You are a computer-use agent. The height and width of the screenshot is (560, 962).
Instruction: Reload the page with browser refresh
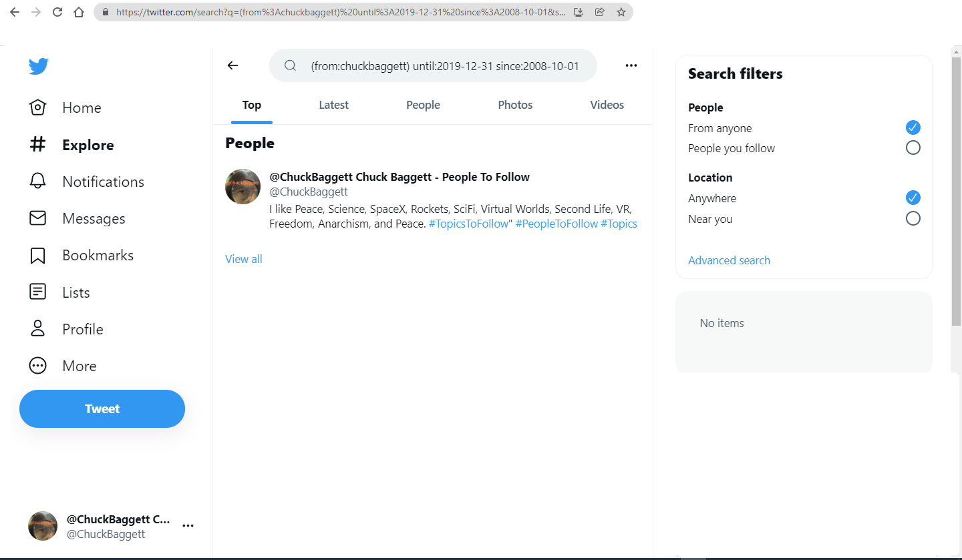click(57, 12)
